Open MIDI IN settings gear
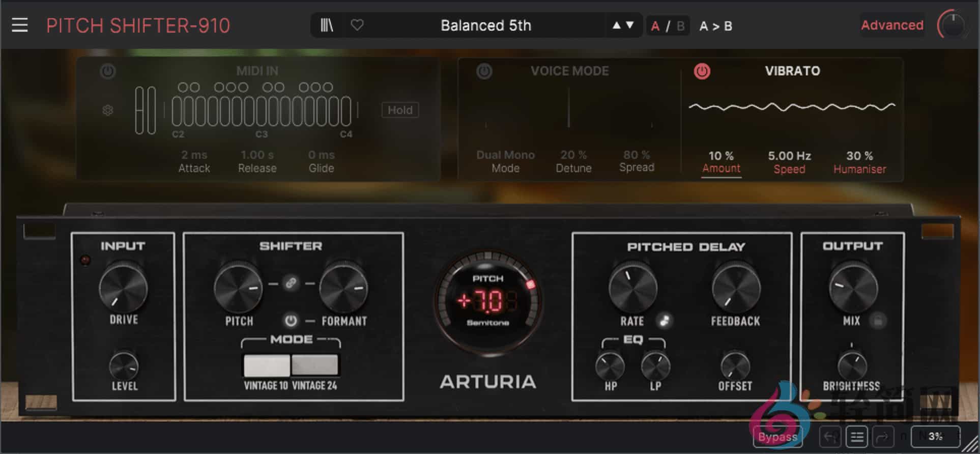 pyautogui.click(x=108, y=110)
